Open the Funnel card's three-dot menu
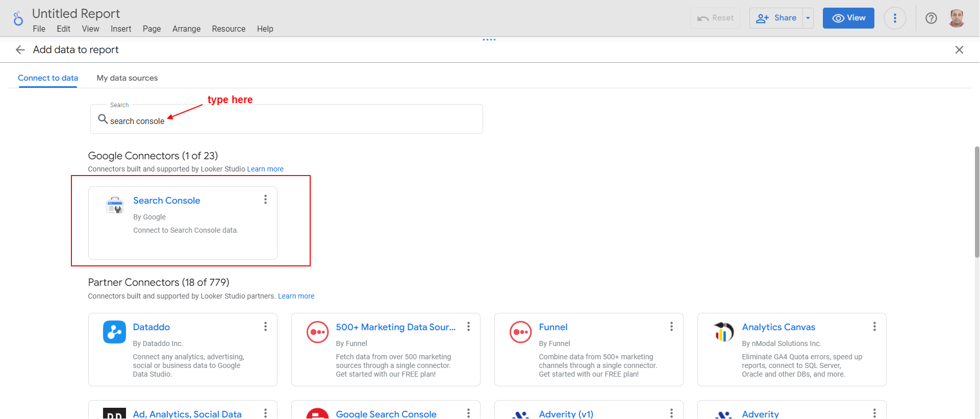 pos(671,326)
